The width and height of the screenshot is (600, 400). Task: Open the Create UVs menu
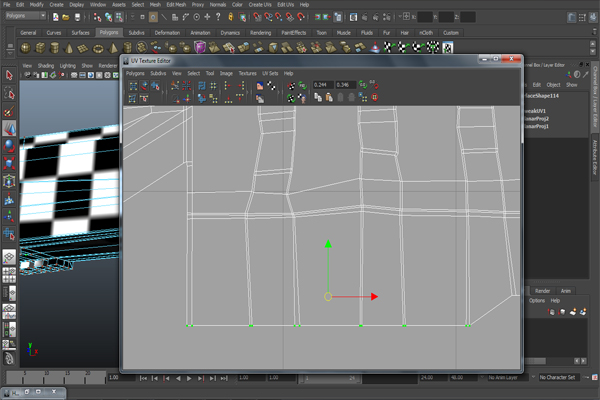pyautogui.click(x=260, y=5)
